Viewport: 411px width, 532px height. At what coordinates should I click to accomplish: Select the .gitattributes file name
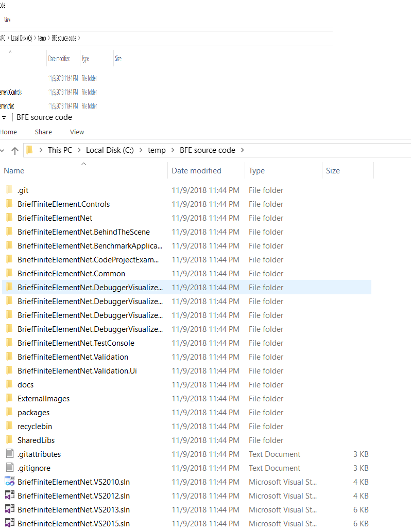coord(39,454)
